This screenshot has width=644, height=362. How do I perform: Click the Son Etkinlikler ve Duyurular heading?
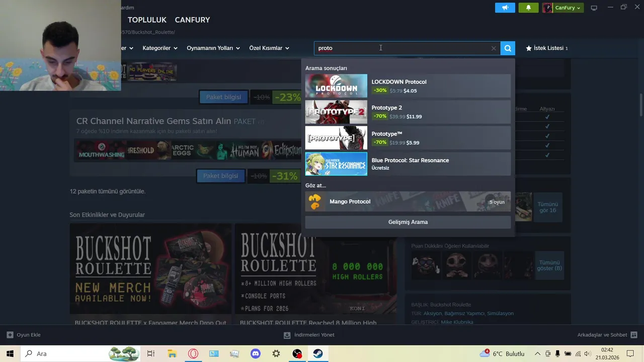click(107, 215)
